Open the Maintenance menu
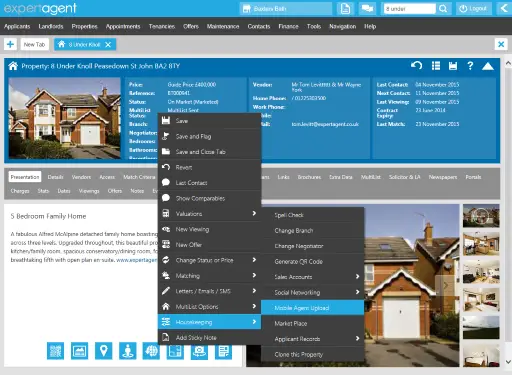512x375 pixels. [x=223, y=26]
